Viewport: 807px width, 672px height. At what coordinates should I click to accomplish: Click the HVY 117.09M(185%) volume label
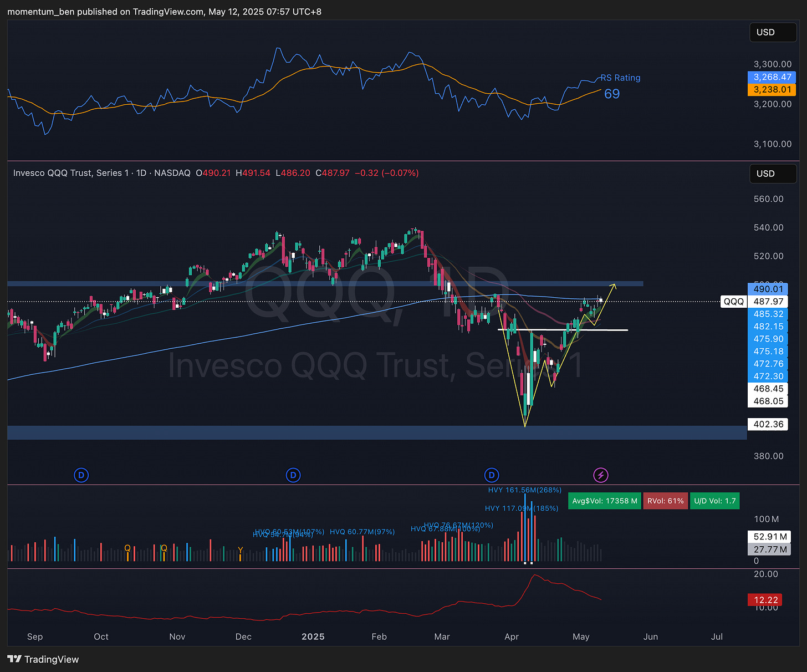(x=522, y=508)
